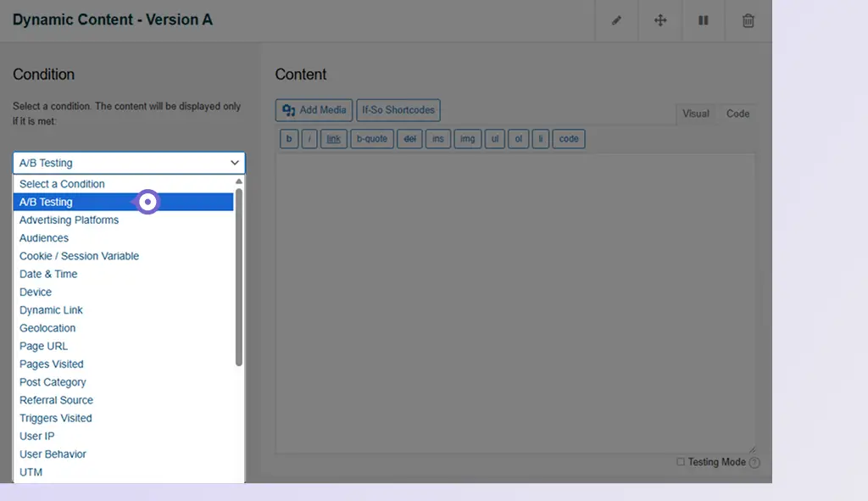
Task: Click inside the content text area
Action: coord(515,303)
